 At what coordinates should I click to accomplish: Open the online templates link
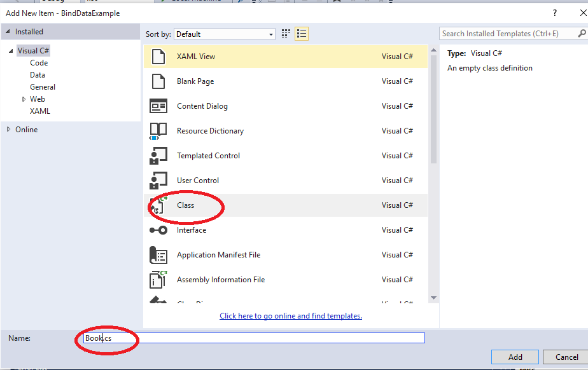click(291, 316)
